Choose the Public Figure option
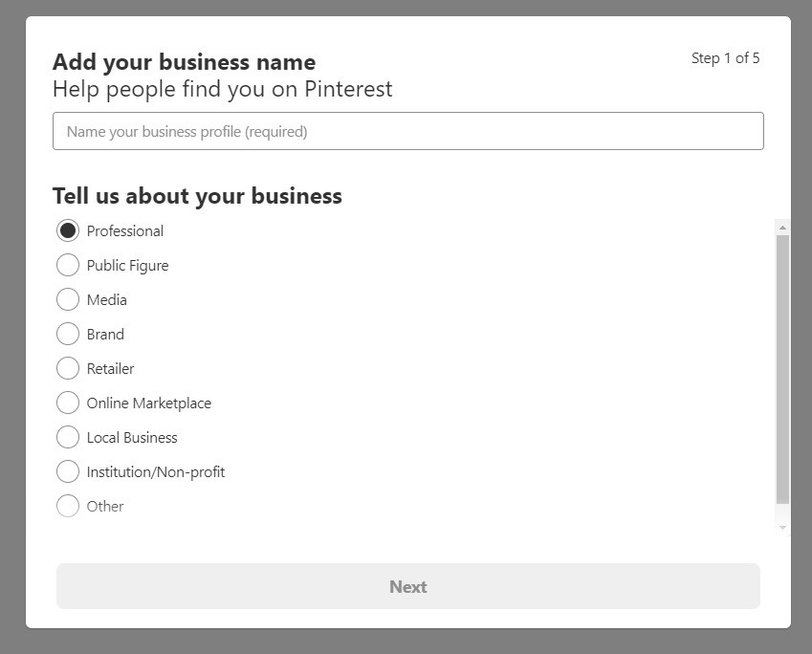Screen dimensions: 812x654 (68, 265)
